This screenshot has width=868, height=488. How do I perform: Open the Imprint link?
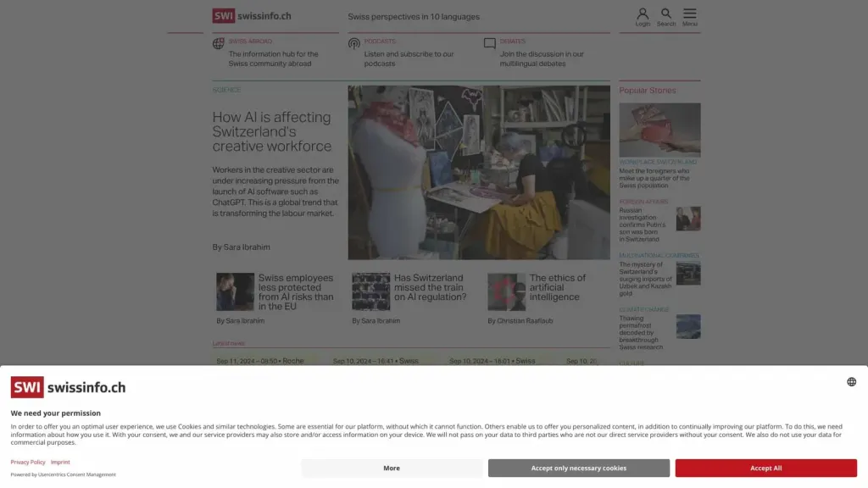point(60,462)
